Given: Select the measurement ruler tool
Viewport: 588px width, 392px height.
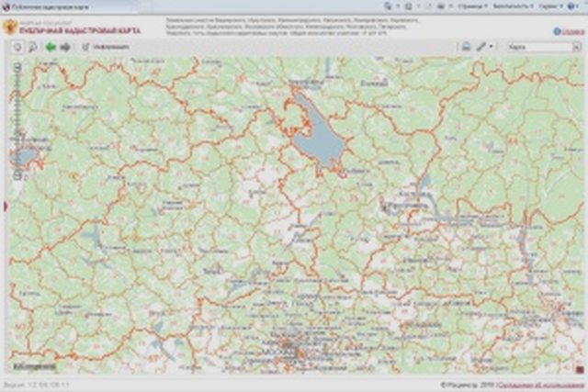Looking at the screenshot, I should (x=481, y=47).
